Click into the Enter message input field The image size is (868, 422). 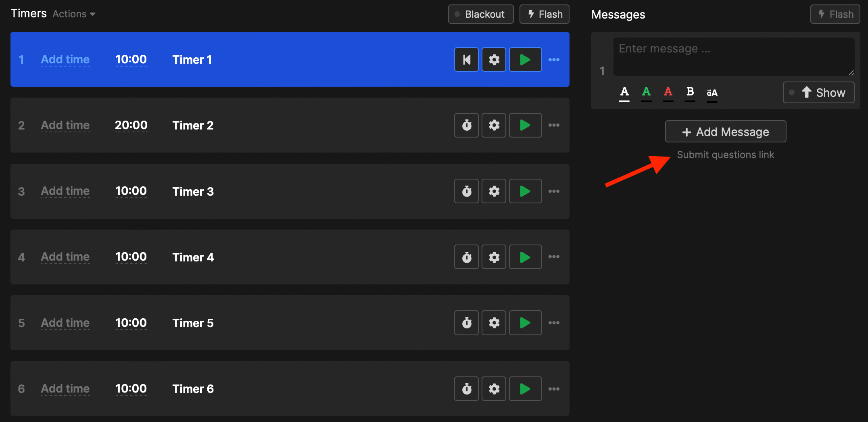[733, 56]
